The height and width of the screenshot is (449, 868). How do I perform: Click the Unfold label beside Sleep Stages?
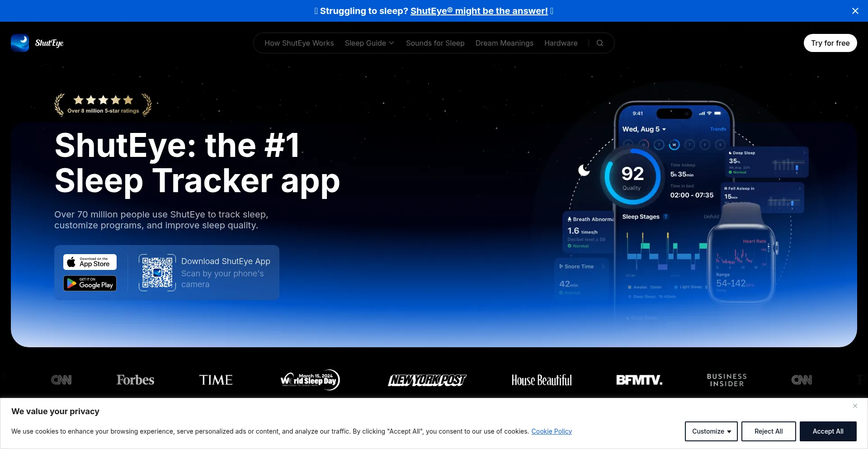click(711, 217)
